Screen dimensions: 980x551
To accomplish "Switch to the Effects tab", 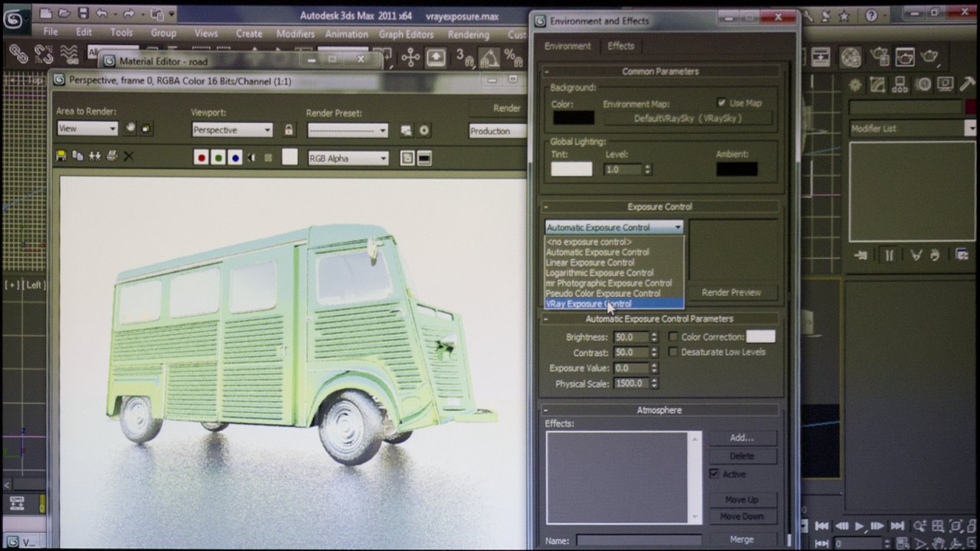I will click(x=621, y=46).
